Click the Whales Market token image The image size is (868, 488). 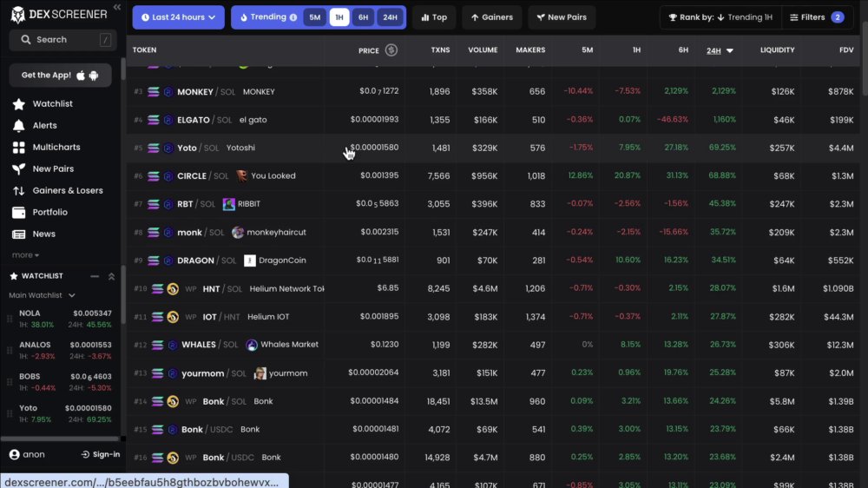pos(252,345)
